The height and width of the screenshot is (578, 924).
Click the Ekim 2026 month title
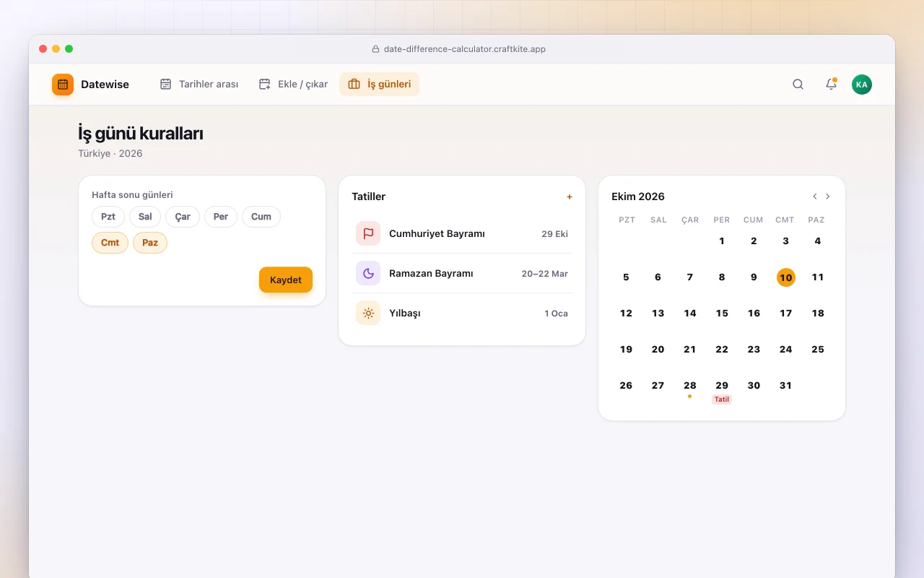[638, 197]
